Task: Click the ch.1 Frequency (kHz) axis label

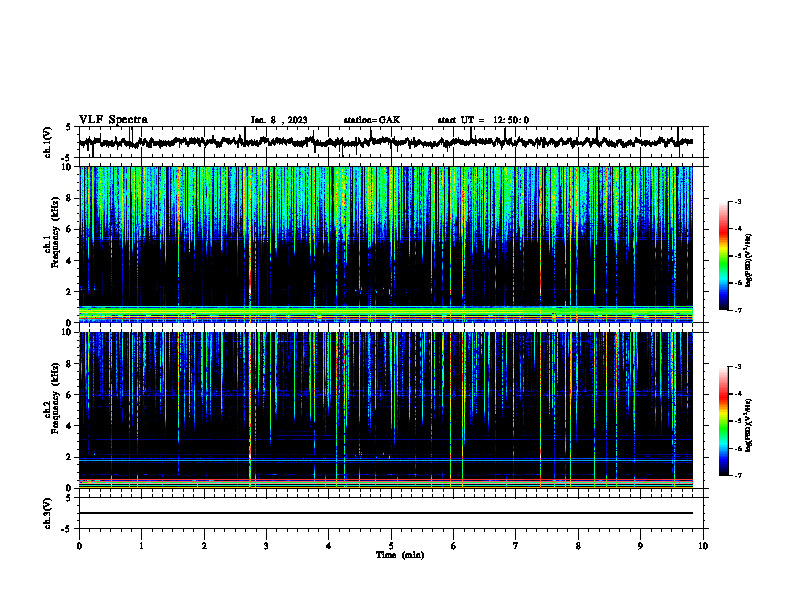Action: coord(52,244)
